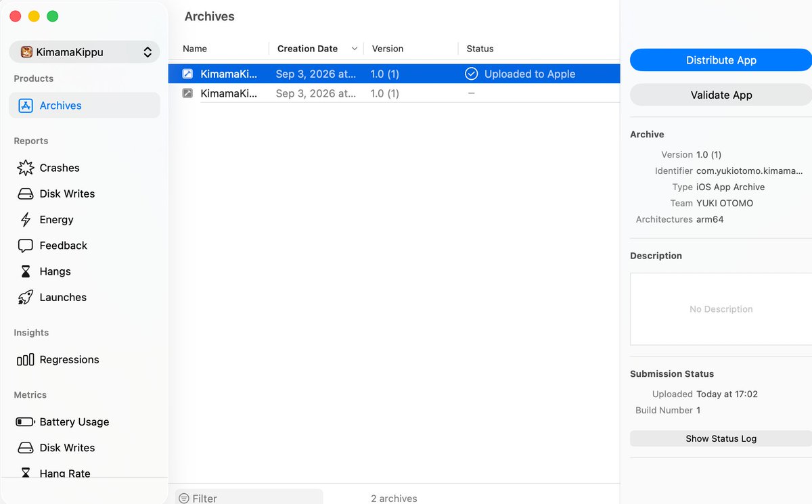Click the Filter field at the bottom
This screenshot has height=504, width=812.
point(249,499)
